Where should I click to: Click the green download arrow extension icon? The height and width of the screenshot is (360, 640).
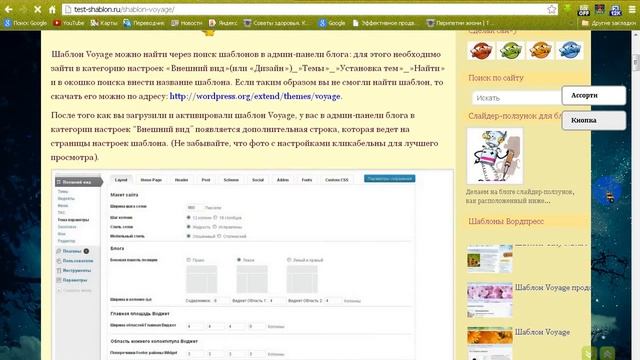pyautogui.click(x=567, y=9)
